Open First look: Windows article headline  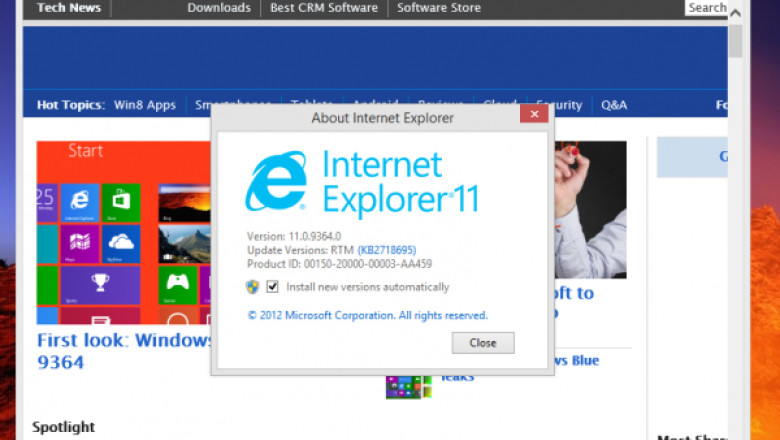(124, 351)
